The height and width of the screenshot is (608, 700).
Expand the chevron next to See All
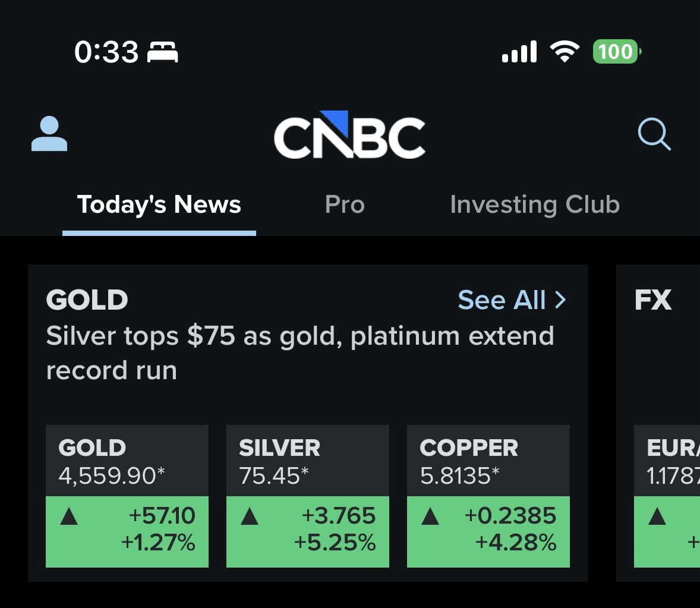(560, 300)
